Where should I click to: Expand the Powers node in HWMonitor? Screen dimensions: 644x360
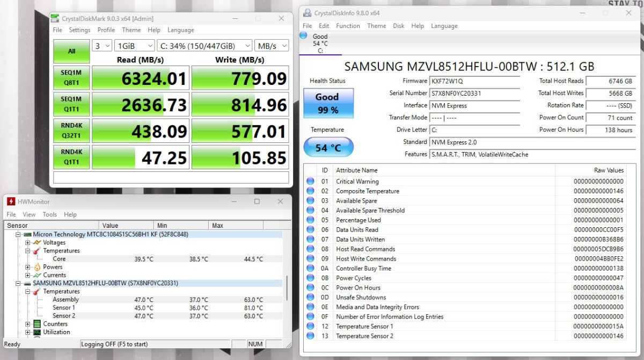point(28,267)
